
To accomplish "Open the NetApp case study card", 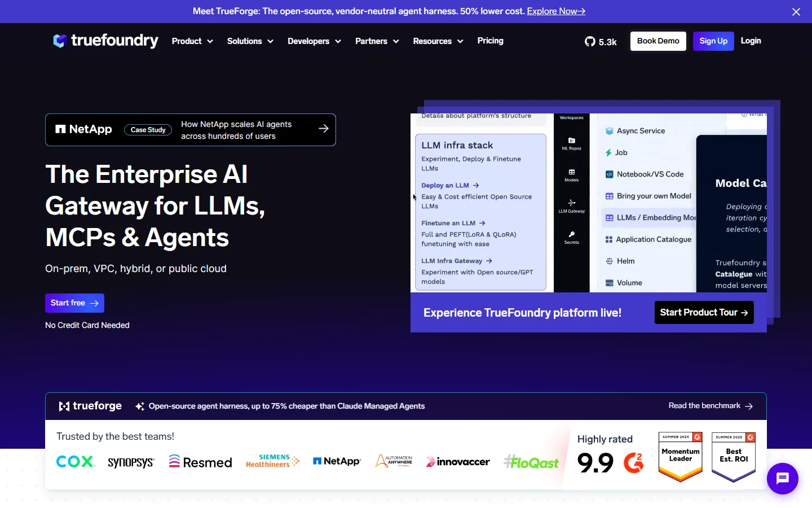I will tap(191, 130).
